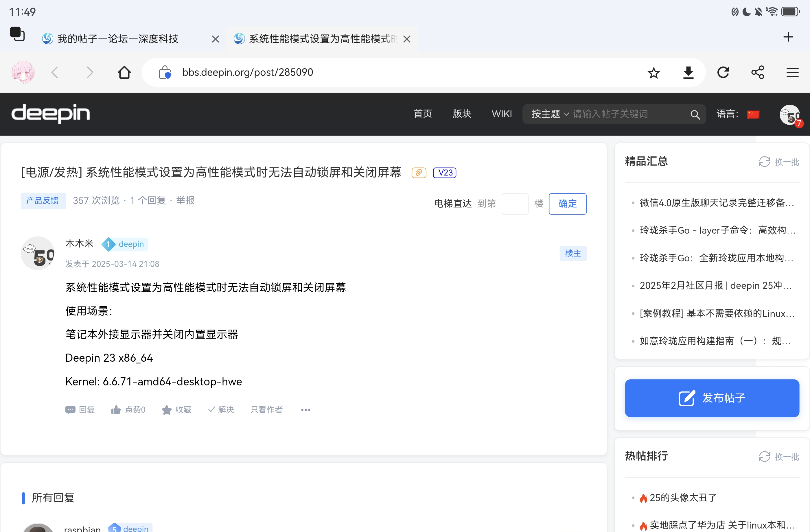The height and width of the screenshot is (532, 810).
Task: Expand the 按主题 search type dropdown
Action: click(x=550, y=114)
